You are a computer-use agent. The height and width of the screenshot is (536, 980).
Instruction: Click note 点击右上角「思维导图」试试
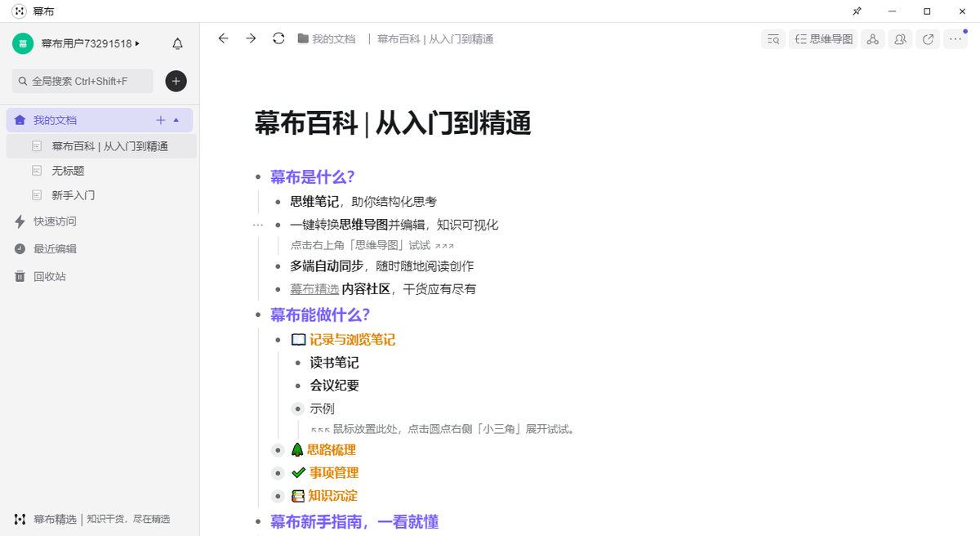tap(372, 245)
